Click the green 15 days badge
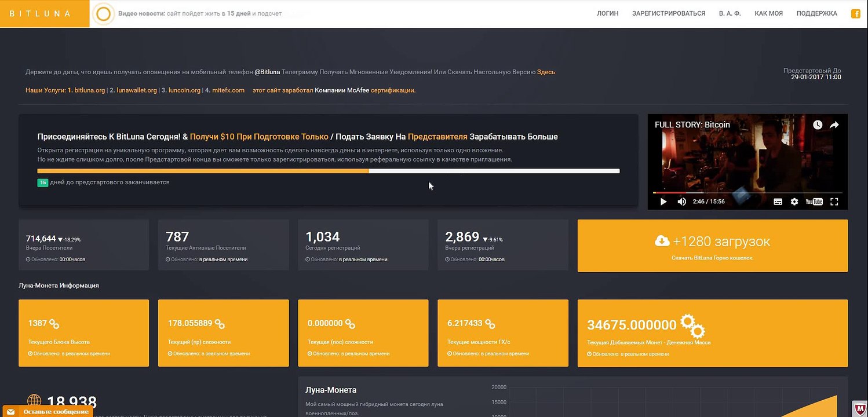Image resolution: width=868 pixels, height=417 pixels. pyautogui.click(x=43, y=182)
